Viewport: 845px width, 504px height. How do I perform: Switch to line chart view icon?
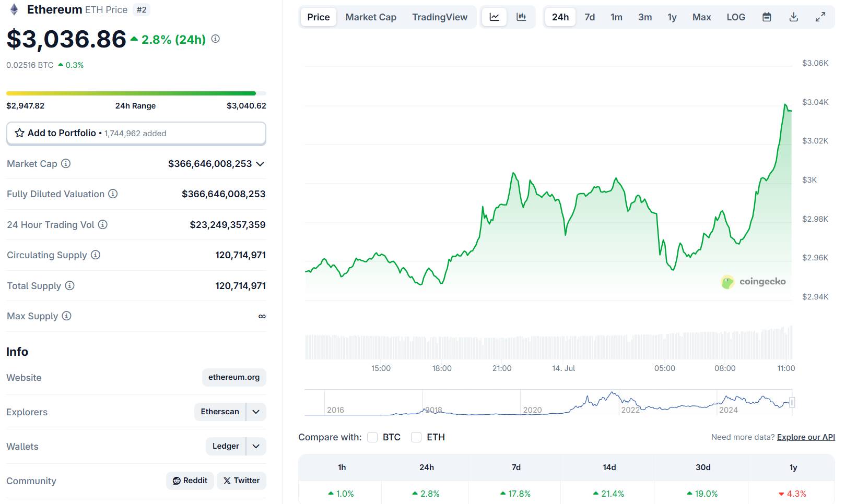494,17
